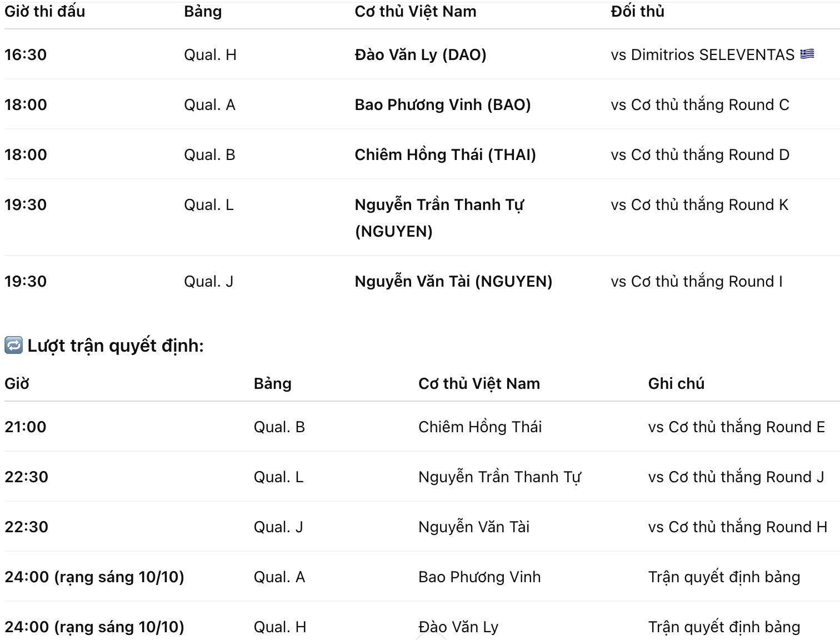Click the Ghi chú column header
The height and width of the screenshot is (640, 840).
pyautogui.click(x=676, y=383)
